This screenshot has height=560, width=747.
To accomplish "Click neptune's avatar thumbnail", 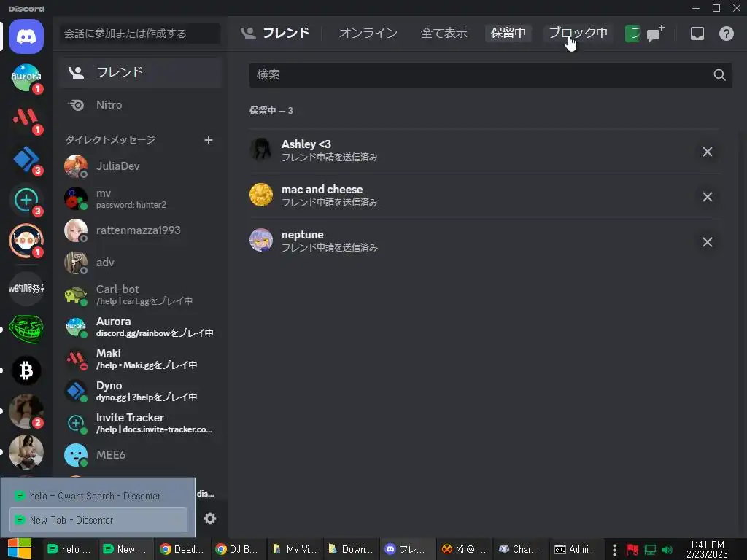I will coord(261,240).
